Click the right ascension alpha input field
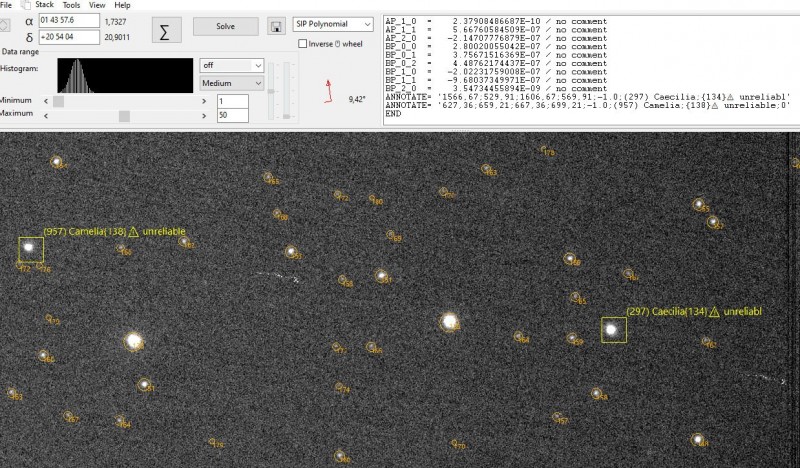The image size is (800, 468). [69, 20]
